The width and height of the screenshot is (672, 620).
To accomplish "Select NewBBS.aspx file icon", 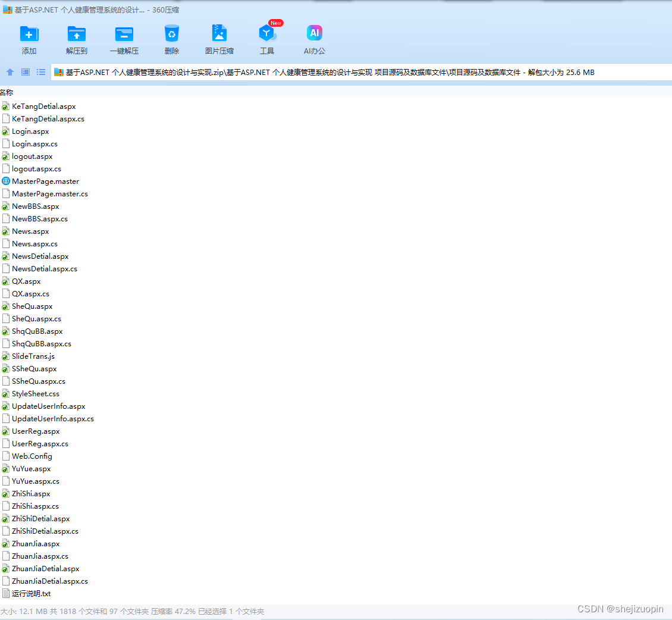I will point(5,206).
